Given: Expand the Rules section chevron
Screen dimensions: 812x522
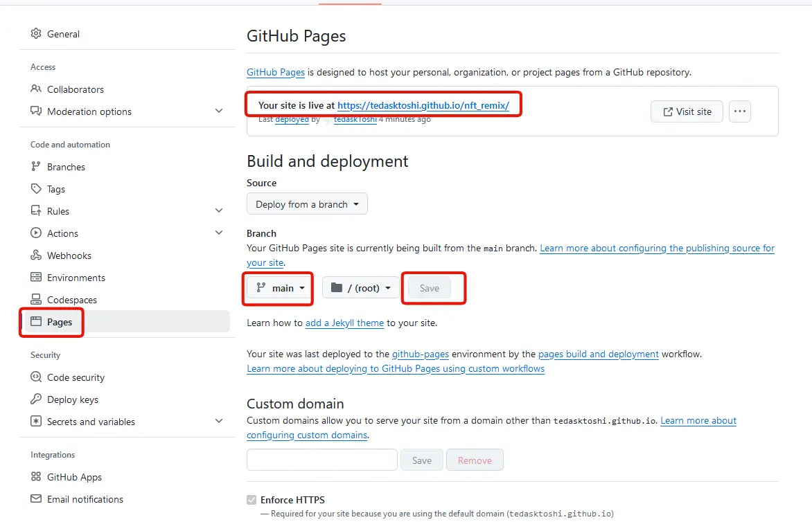Looking at the screenshot, I should click(x=219, y=210).
